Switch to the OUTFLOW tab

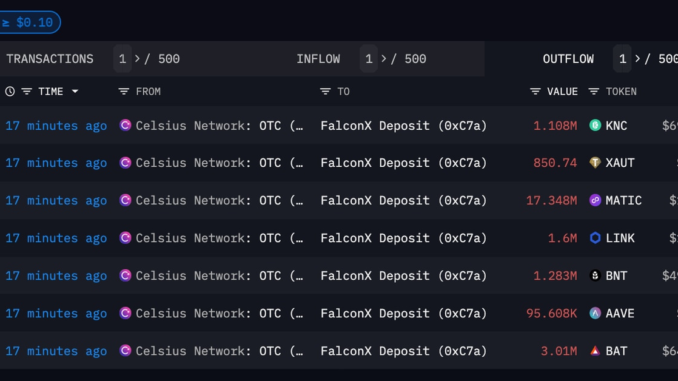click(x=568, y=59)
